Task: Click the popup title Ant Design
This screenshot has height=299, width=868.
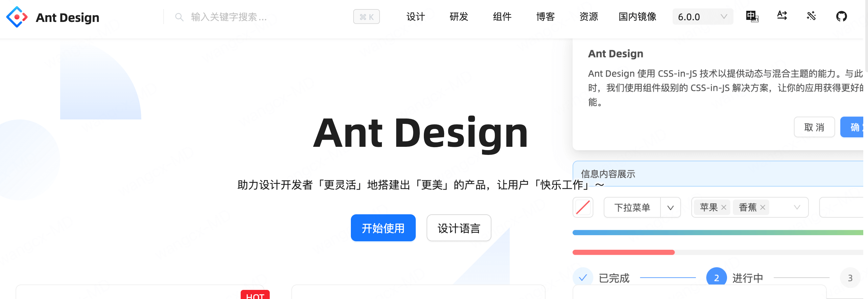Action: pos(616,54)
